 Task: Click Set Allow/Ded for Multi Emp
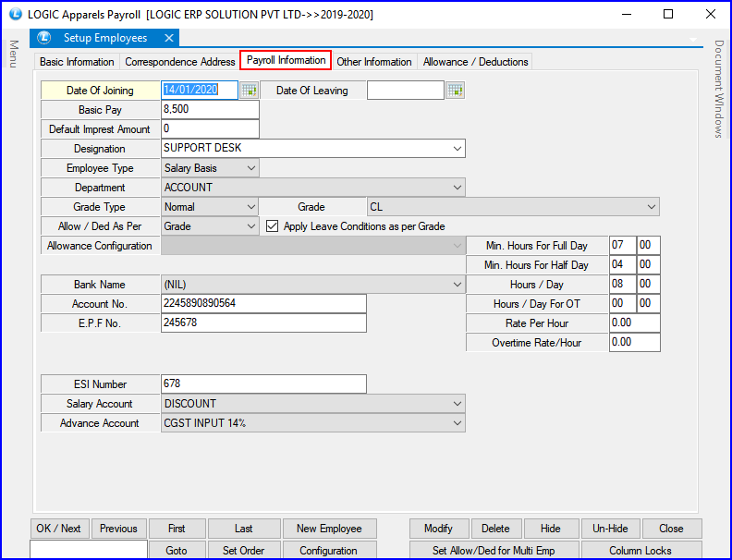(x=494, y=550)
